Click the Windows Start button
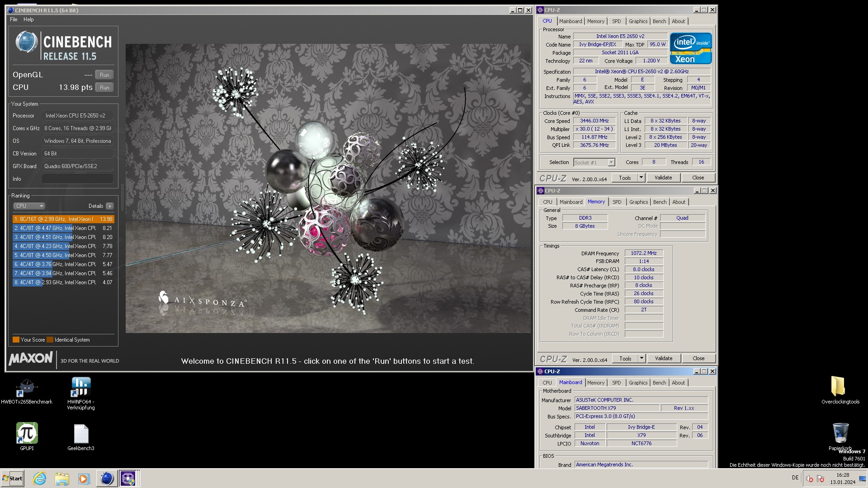The width and height of the screenshot is (868, 488). click(x=13, y=479)
